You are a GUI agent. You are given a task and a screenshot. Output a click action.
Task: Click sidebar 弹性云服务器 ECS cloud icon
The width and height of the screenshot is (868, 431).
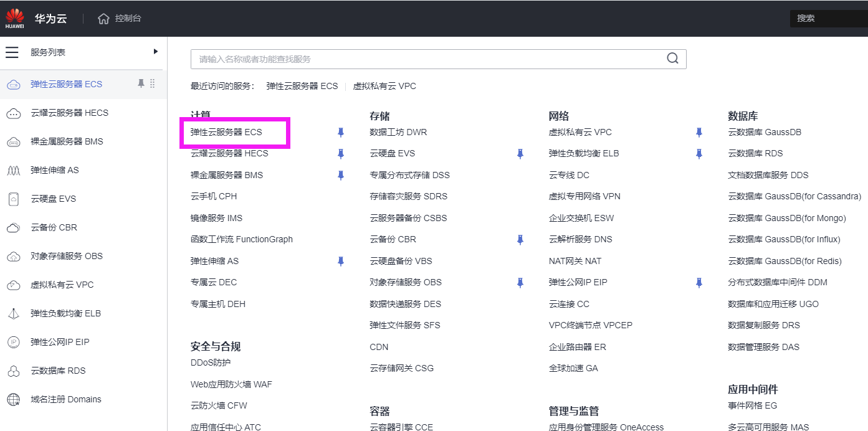[x=13, y=85]
